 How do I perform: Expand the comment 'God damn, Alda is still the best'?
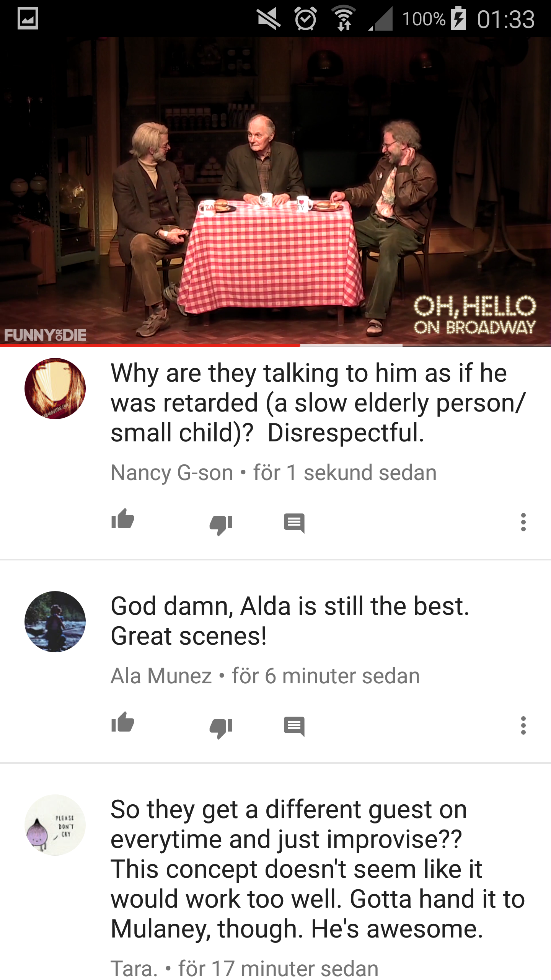pyautogui.click(x=290, y=621)
